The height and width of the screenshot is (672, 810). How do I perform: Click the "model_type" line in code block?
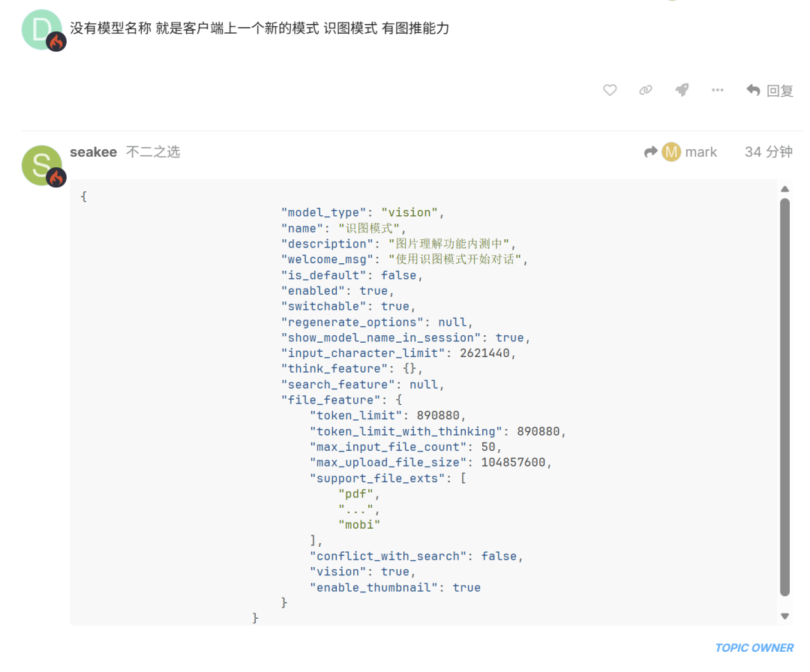[362, 213]
